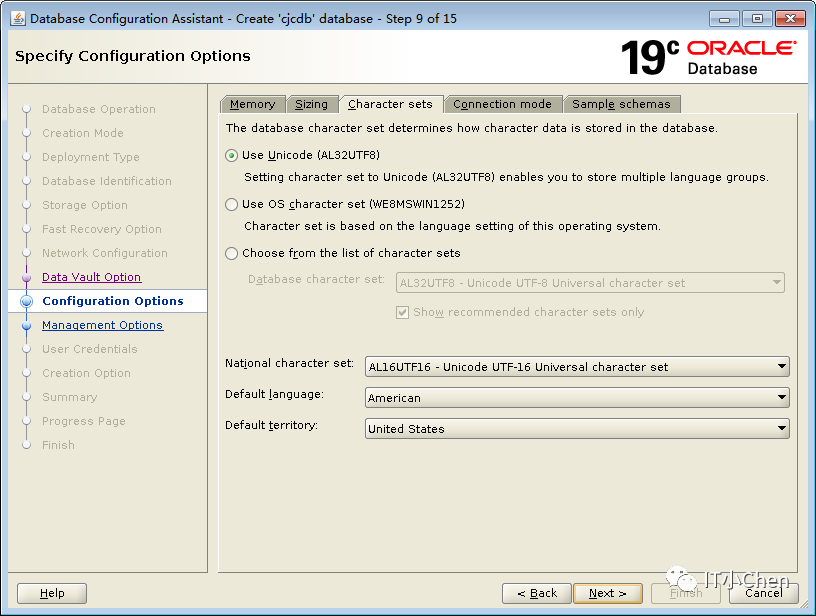The height and width of the screenshot is (616, 816).
Task: Click the Creation Option step
Action: point(86,373)
